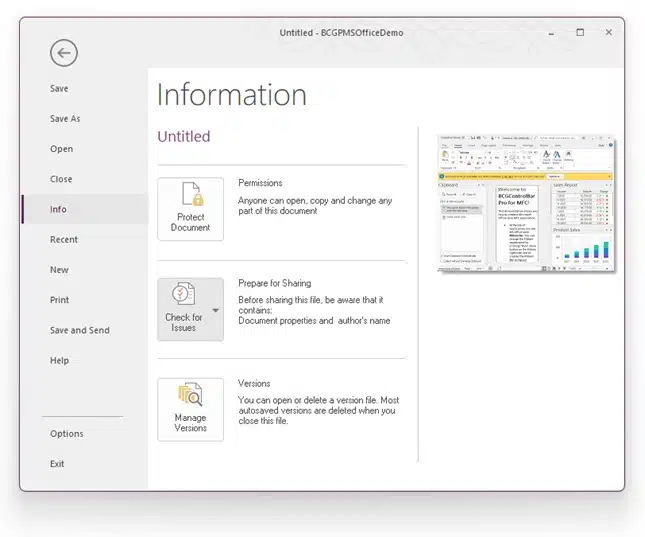Choose Save As from the sidebar
Viewport: 645px width, 537px height.
point(65,119)
